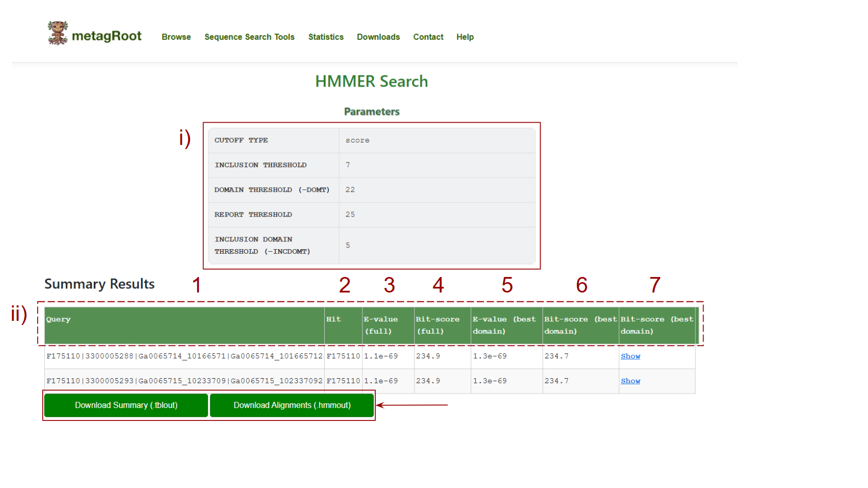
Task: Select the 'score' cutoff value
Action: [357, 140]
